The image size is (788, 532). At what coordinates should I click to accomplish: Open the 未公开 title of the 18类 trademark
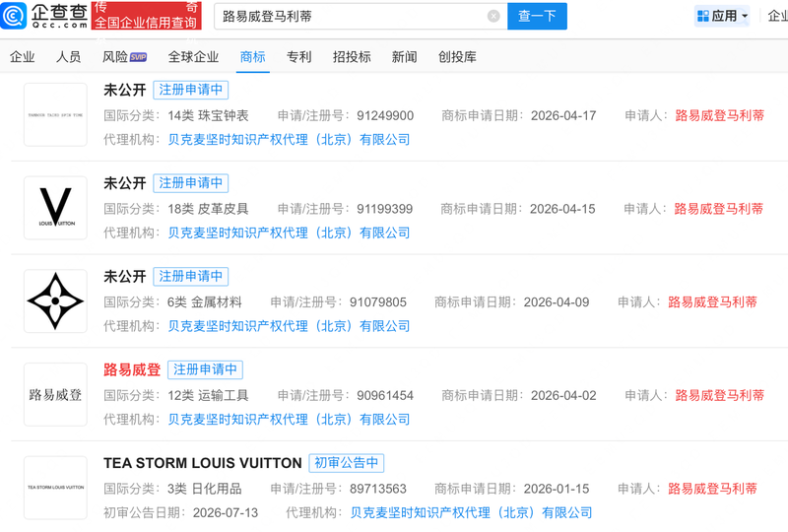125,183
